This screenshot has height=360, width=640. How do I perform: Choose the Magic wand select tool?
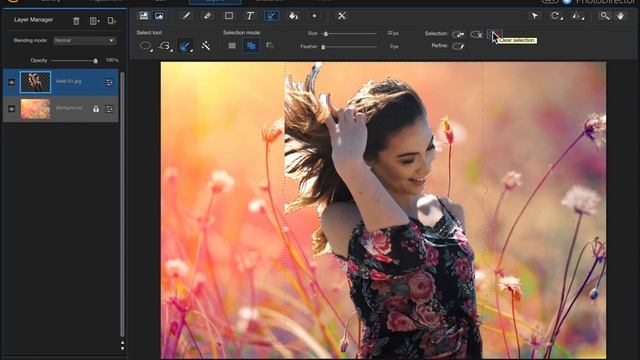pyautogui.click(x=206, y=46)
